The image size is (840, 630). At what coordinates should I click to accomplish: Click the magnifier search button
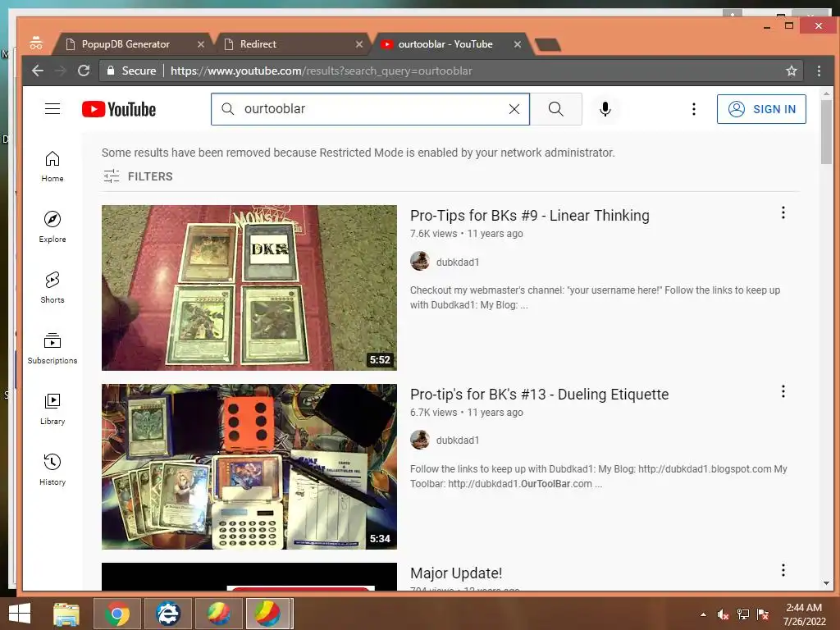click(x=556, y=109)
